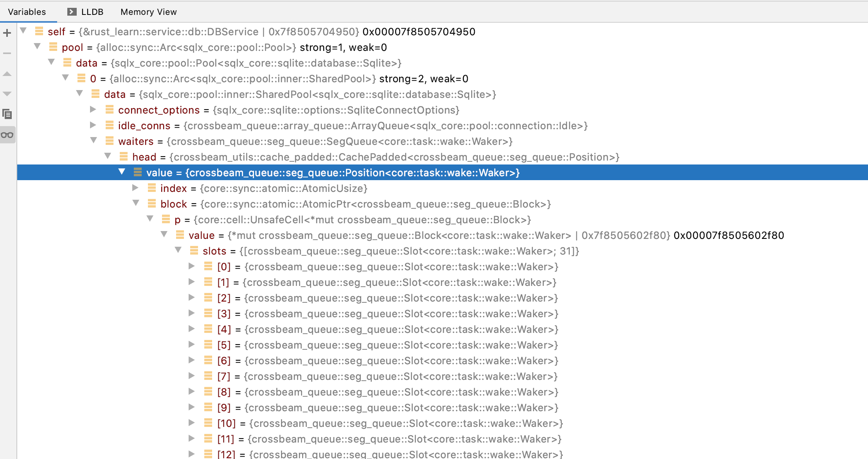Click the copy stack icon in the sidebar

[7, 114]
